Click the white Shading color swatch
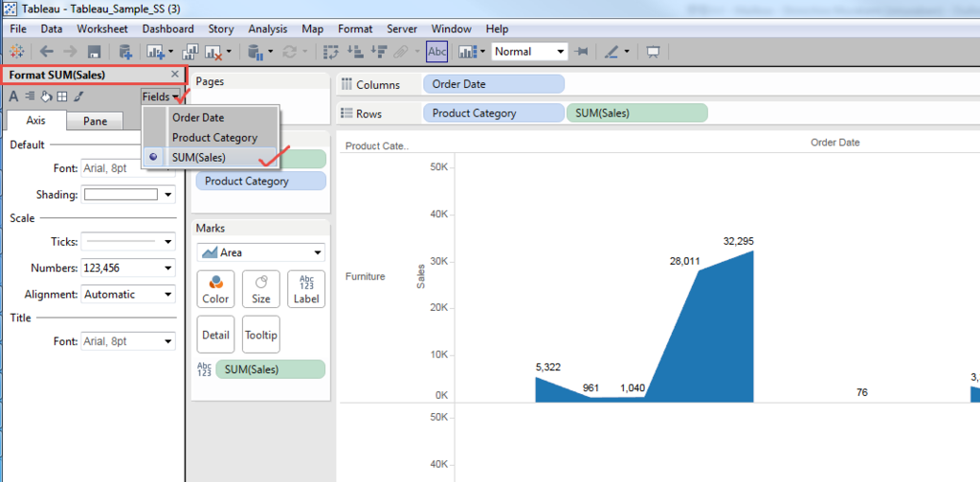This screenshot has height=482, width=980. click(121, 195)
